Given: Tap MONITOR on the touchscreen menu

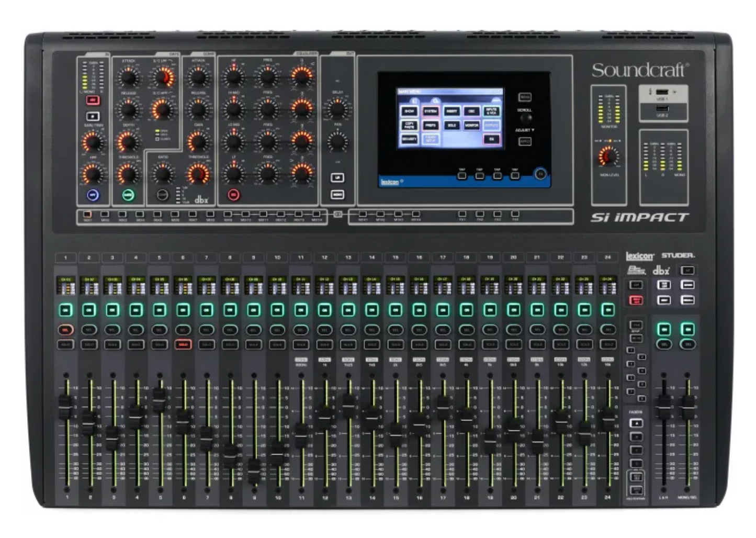Looking at the screenshot, I should click(x=471, y=126).
